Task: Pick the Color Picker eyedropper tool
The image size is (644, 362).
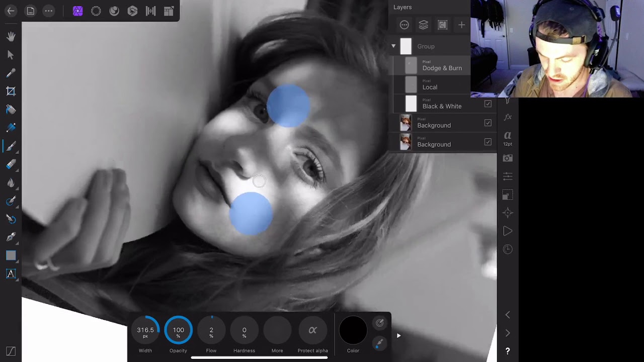Action: click(11, 73)
